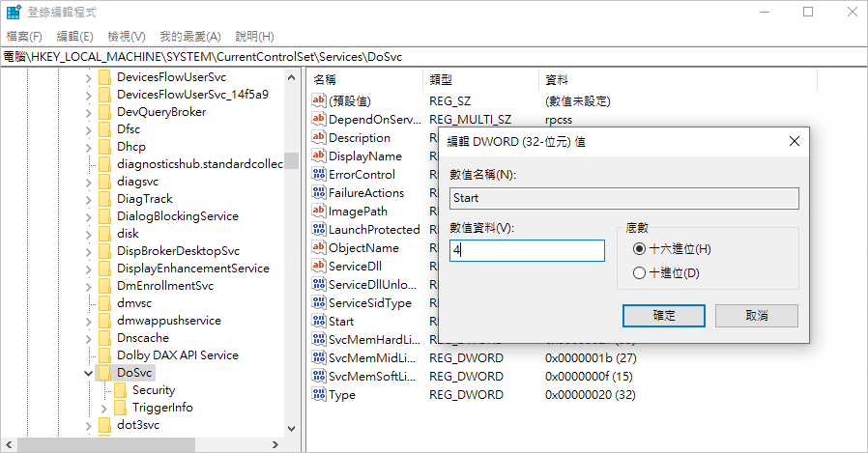
Task: Expand the DevicesFlowUserSvc key
Action: (x=89, y=78)
